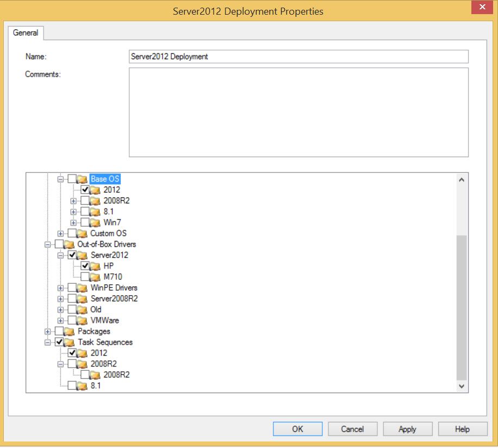Click the HP folder icon

[95, 266]
